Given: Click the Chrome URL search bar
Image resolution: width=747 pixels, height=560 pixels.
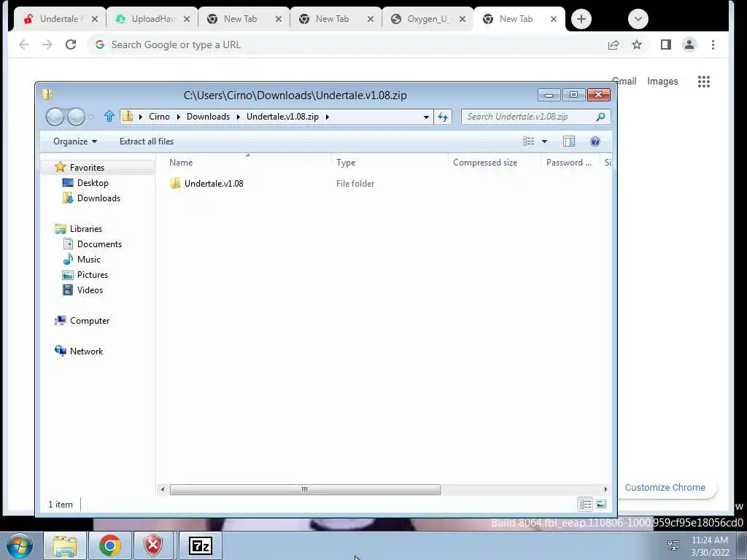Looking at the screenshot, I should pos(348,44).
